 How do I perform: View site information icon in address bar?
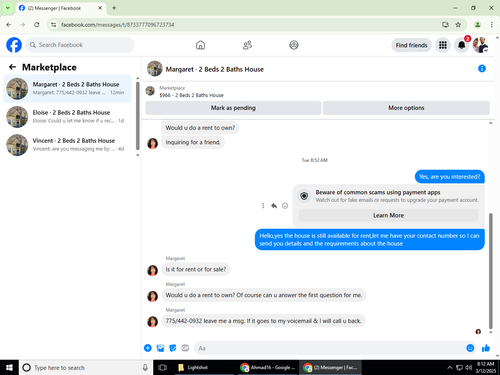pyautogui.click(x=53, y=25)
